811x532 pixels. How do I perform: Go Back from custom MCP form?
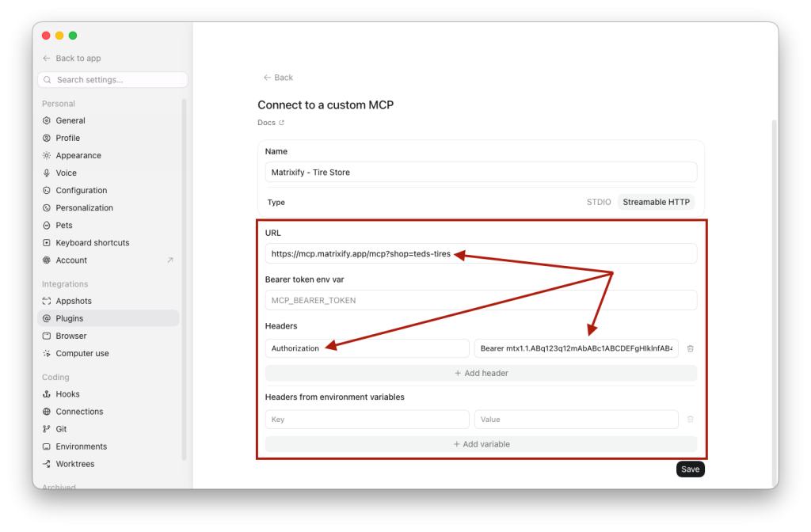(x=278, y=78)
